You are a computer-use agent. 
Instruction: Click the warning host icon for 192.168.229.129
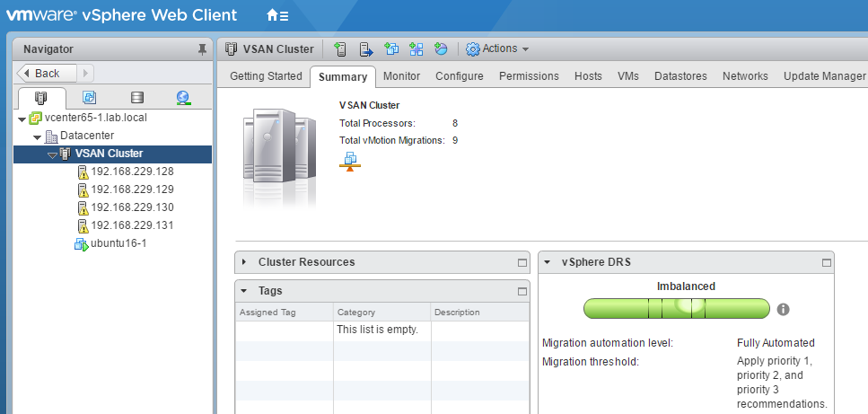[x=83, y=189]
